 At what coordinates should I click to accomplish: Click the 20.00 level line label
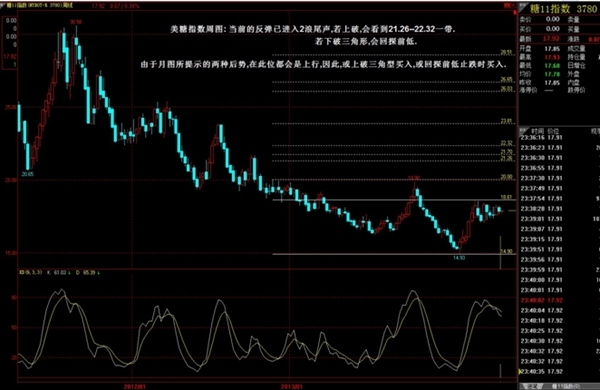coord(506,177)
